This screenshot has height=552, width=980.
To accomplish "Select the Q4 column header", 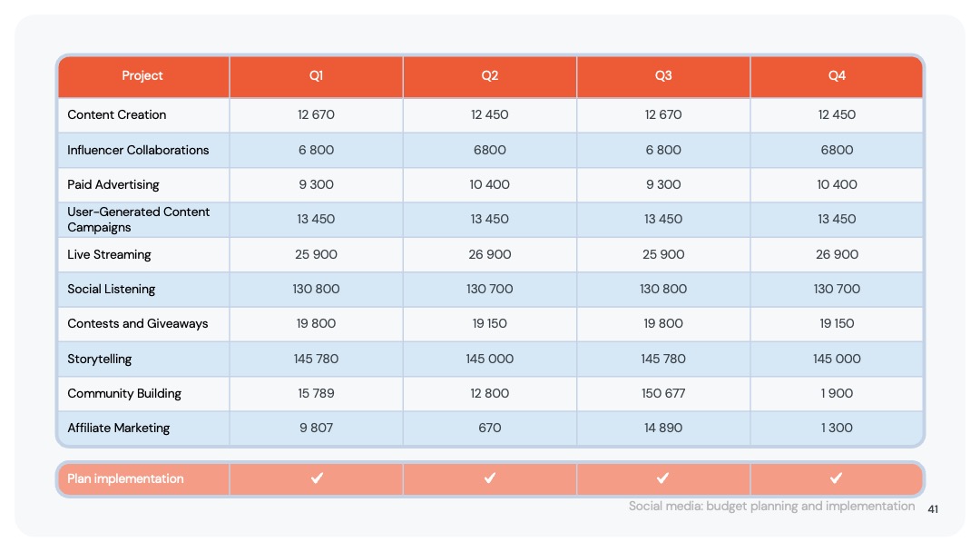I will (837, 75).
